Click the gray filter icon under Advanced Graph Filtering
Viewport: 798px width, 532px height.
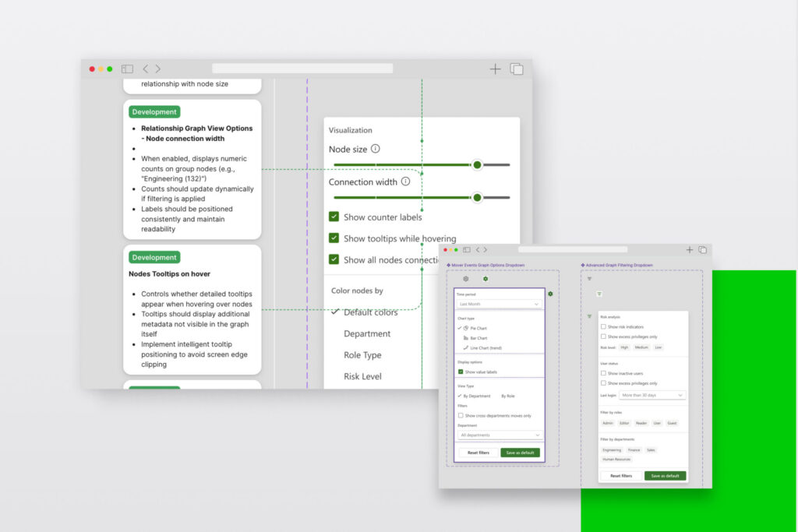(589, 279)
